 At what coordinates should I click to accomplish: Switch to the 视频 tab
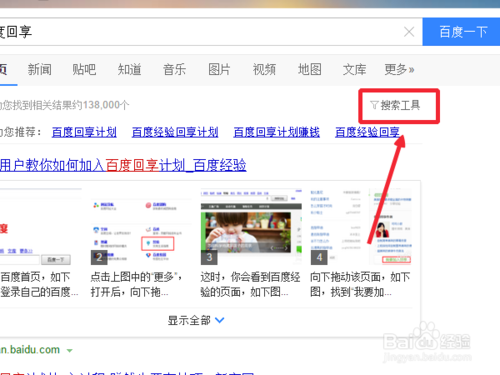point(264,70)
